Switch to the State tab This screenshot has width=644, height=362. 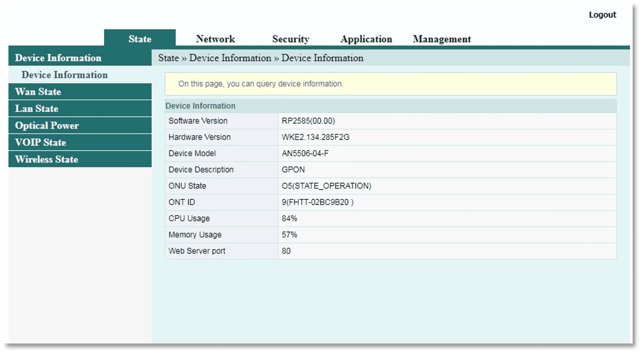point(140,39)
